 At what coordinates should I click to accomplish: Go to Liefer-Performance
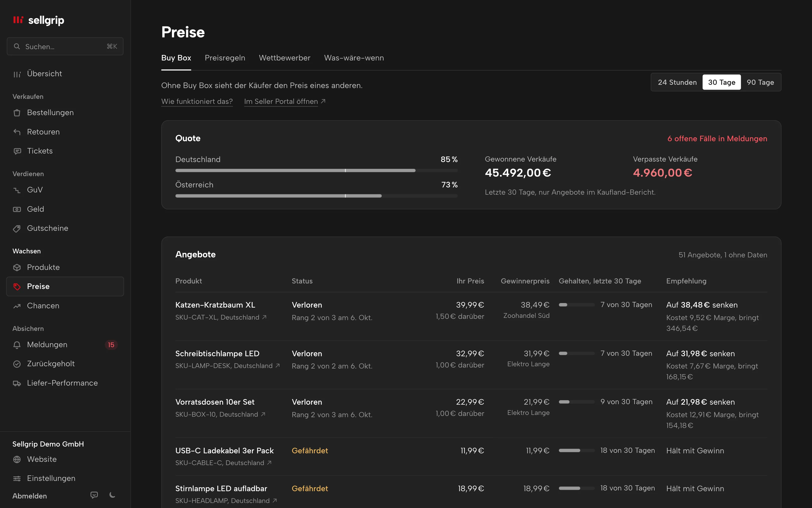[x=65, y=383]
